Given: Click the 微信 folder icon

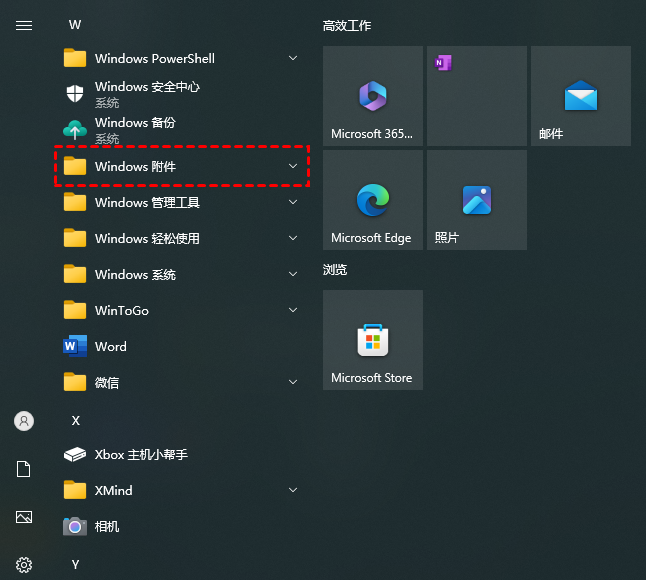Looking at the screenshot, I should [x=75, y=382].
